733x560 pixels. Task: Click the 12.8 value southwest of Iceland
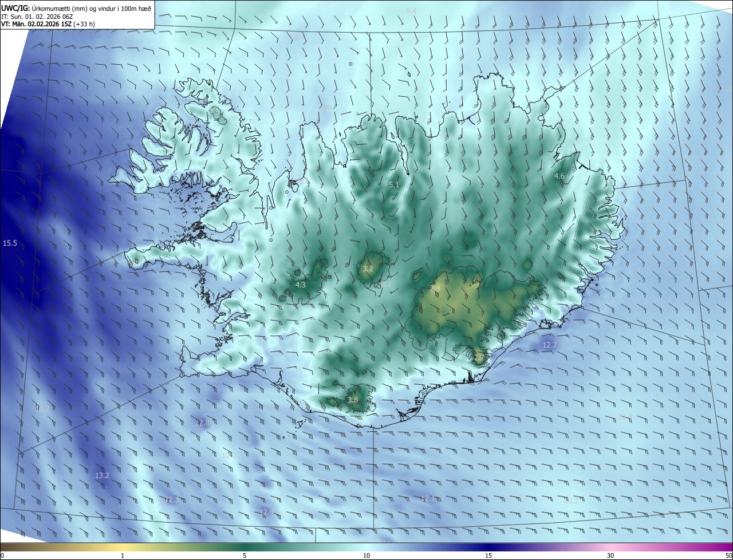click(x=203, y=423)
